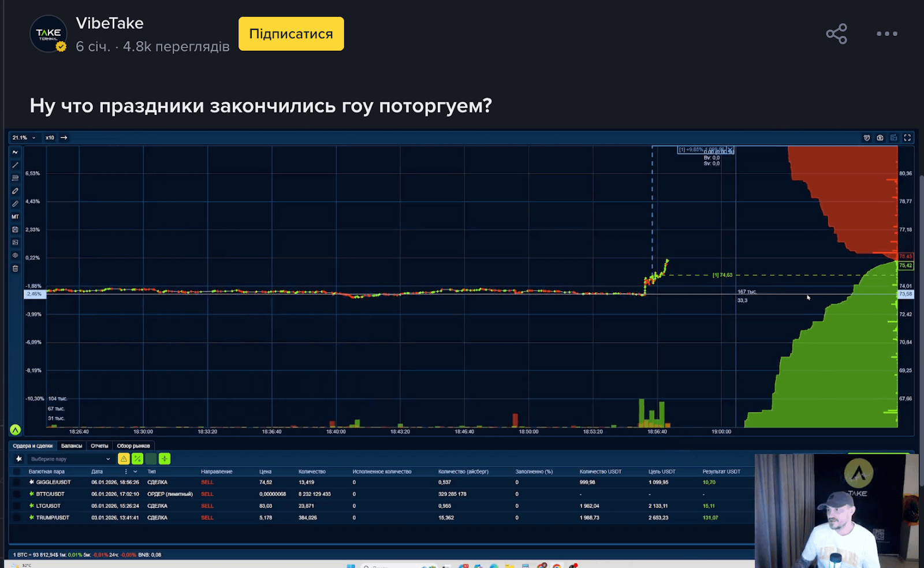
Task: Click the green divide symbol button
Action: coord(165,459)
